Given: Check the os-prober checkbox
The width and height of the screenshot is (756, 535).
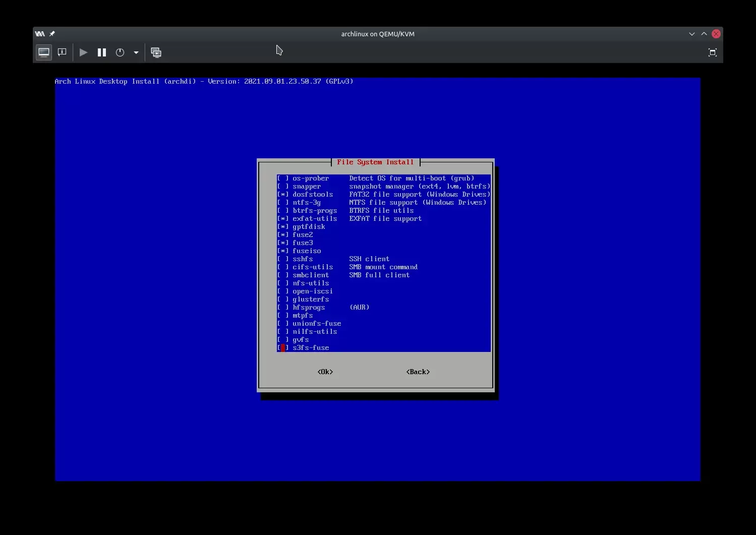Looking at the screenshot, I should pos(283,179).
